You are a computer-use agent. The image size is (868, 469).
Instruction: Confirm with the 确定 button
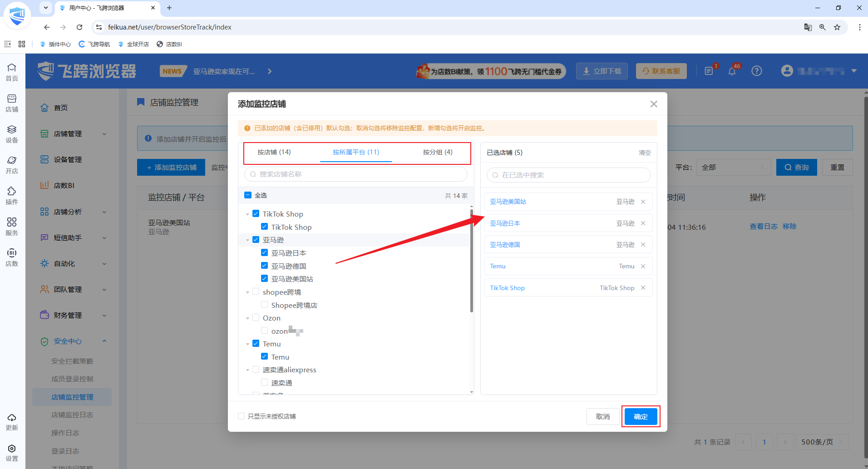(641, 417)
